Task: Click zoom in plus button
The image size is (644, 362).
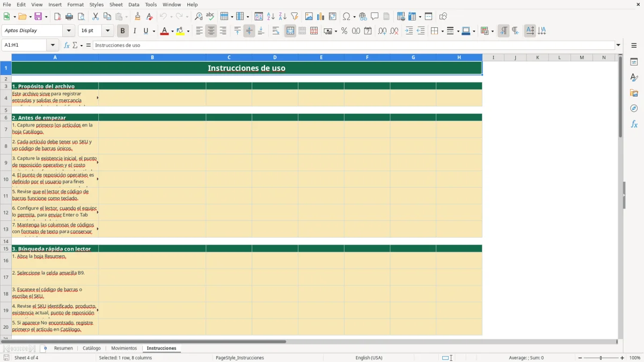Action: 623,358
